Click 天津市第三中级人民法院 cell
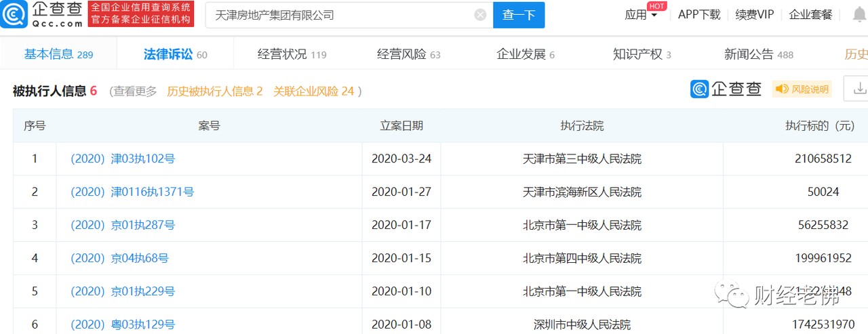Image resolution: width=868 pixels, height=334 pixels. click(x=582, y=159)
